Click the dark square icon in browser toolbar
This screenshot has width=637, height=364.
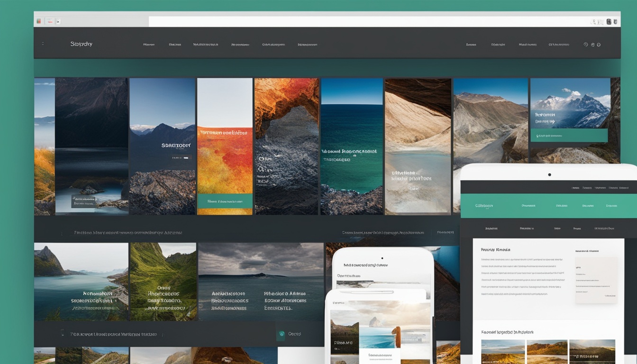pyautogui.click(x=608, y=22)
